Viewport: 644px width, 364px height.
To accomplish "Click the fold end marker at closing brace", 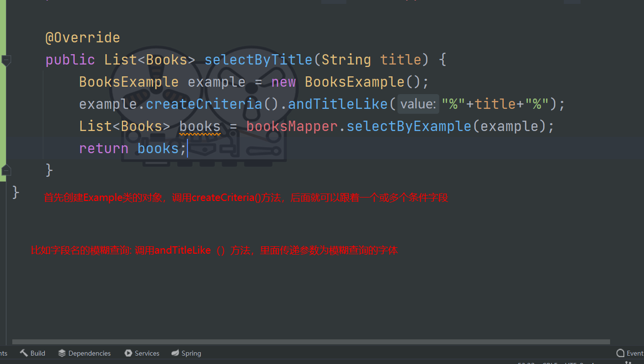I will (6, 170).
